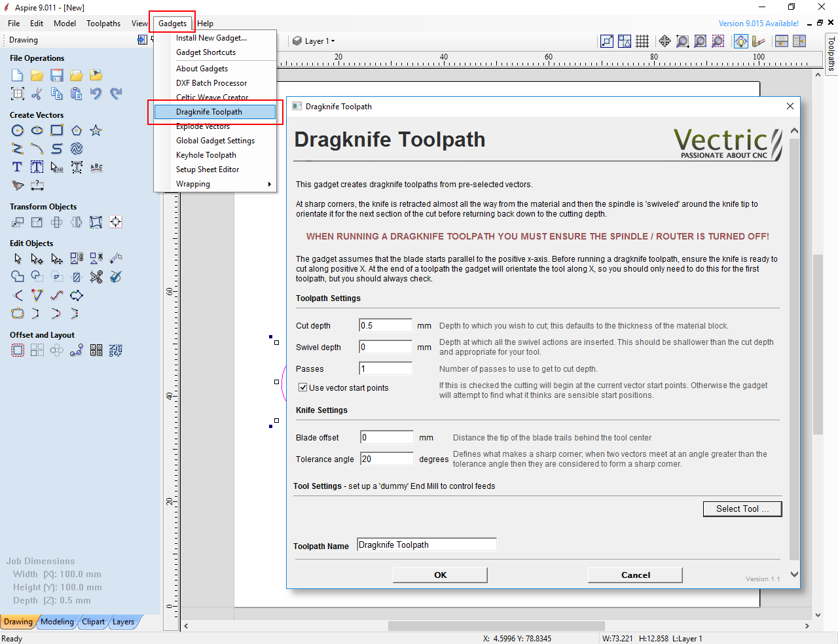Open the Dimension measurement tool
Viewport: 838px width, 644px height.
(37, 185)
